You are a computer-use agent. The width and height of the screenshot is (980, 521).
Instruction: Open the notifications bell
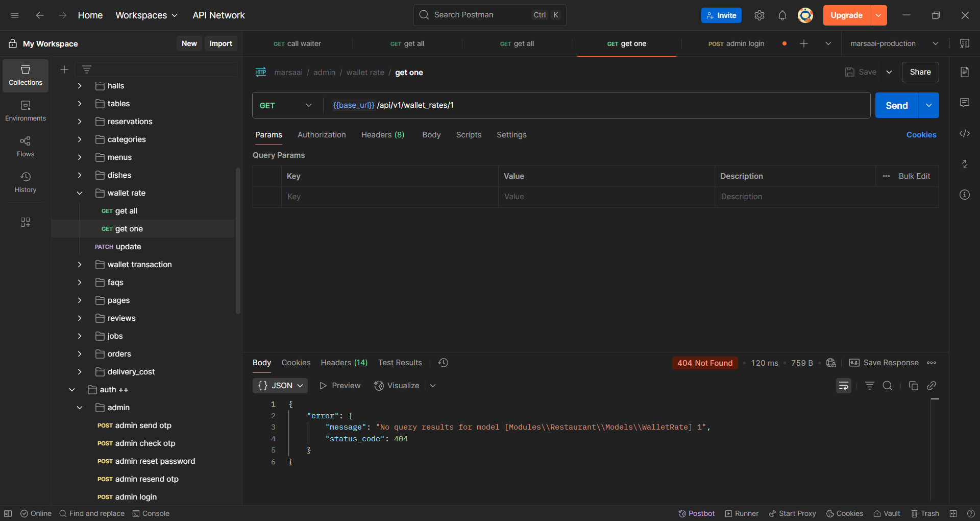pyautogui.click(x=782, y=15)
